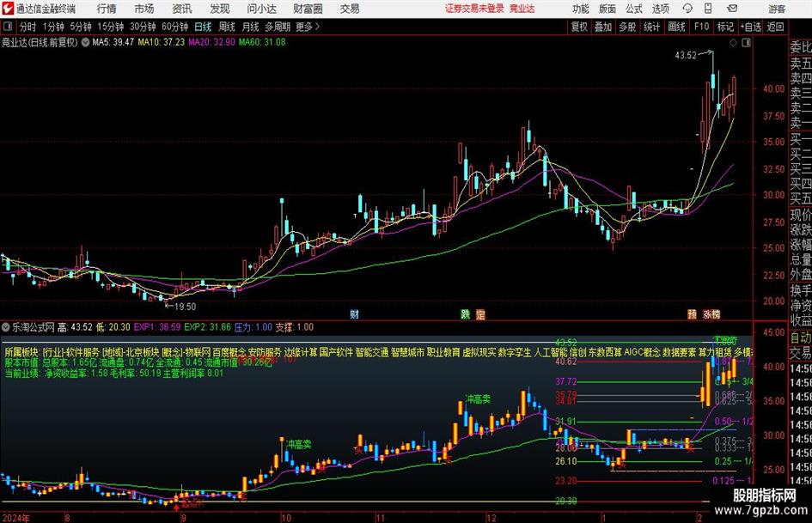The width and height of the screenshot is (812, 523).
Task: Click the diamond icon above the chart
Action: (733, 43)
